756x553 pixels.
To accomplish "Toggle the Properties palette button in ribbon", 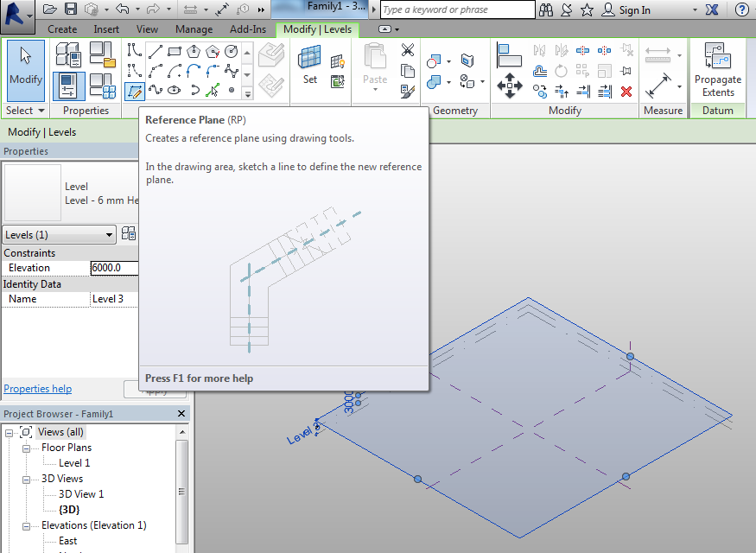I will tap(68, 86).
